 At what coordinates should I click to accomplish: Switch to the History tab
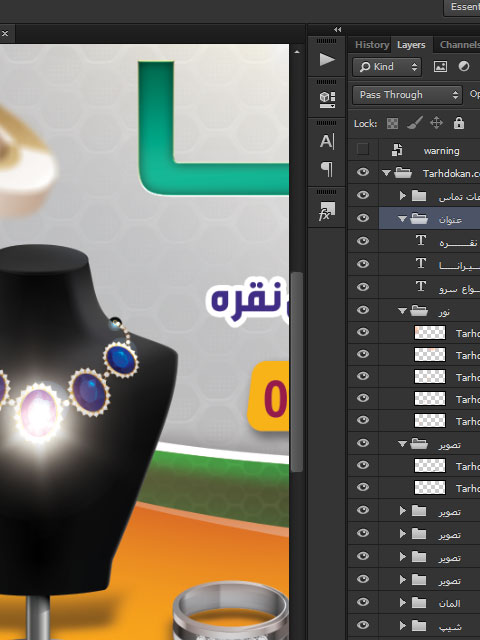(372, 44)
